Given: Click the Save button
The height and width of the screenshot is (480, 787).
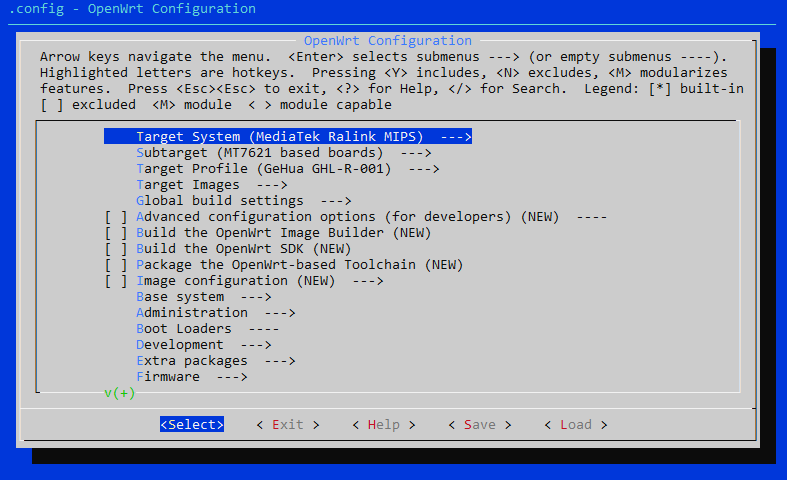Looking at the screenshot, I should pyautogui.click(x=479, y=425).
